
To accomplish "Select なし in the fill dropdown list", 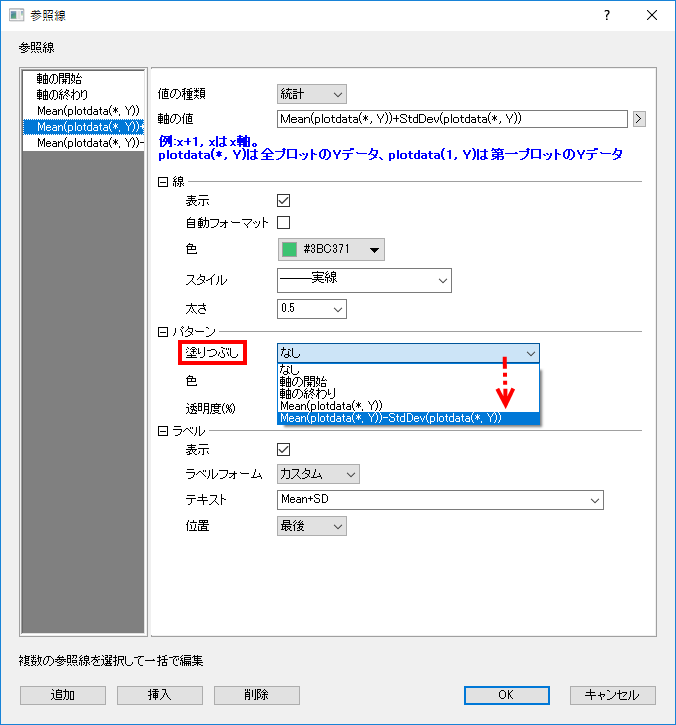I will 408,369.
